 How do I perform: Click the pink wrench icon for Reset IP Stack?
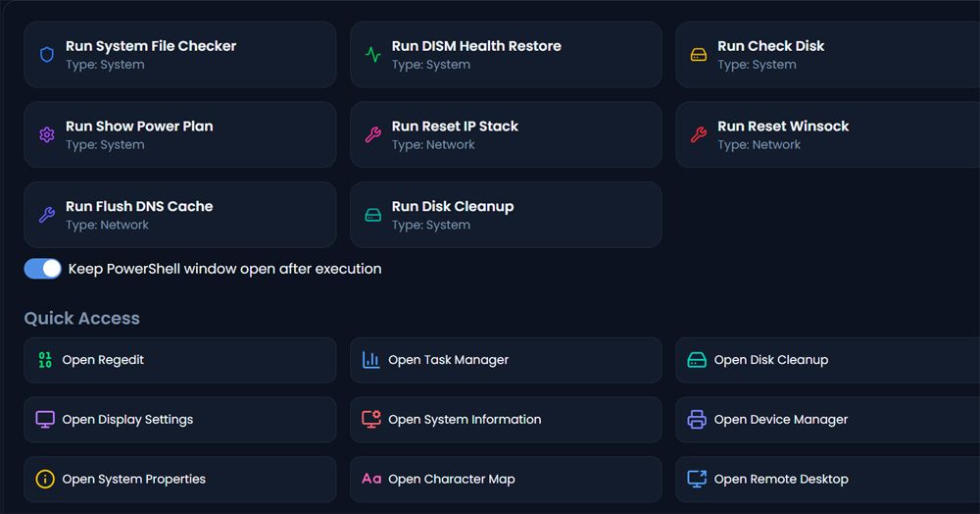click(372, 135)
